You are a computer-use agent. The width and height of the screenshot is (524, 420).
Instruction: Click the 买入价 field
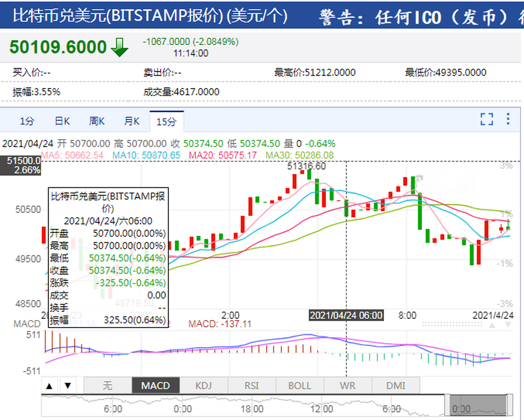[32, 72]
